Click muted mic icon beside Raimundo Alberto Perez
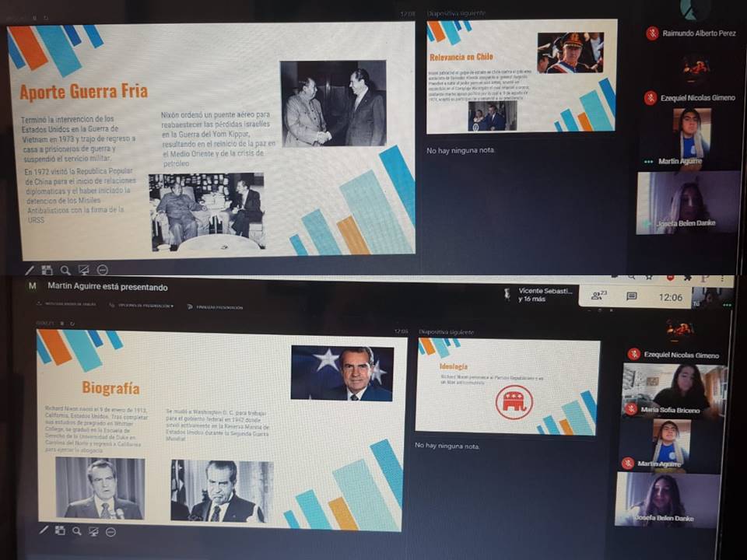 652,33
